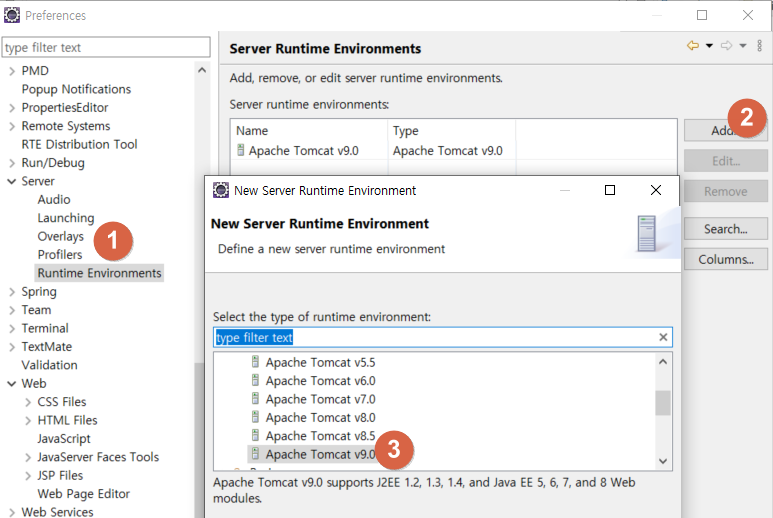Screen dimensions: 773x518
Task: Click the preferences tree scroll up arrow
Action: [x=202, y=70]
